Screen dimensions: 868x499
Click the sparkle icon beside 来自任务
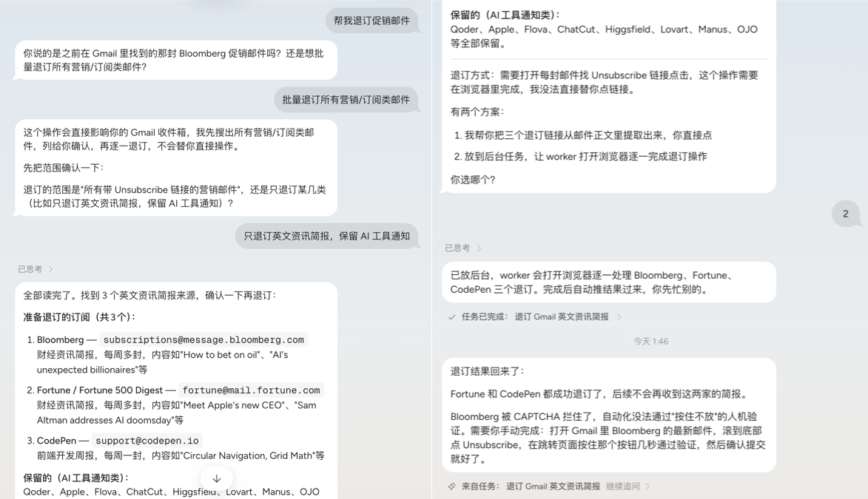pos(451,486)
